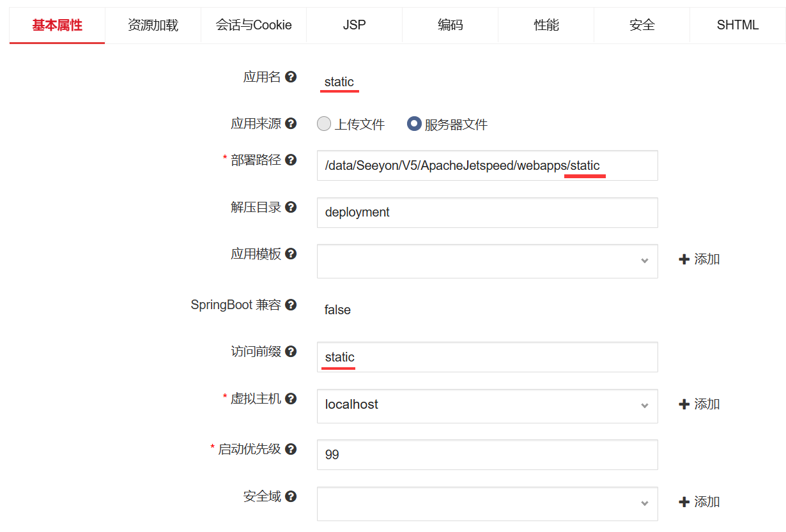The image size is (786, 532).
Task: Click 添加 next to 应用模板
Action: (x=700, y=259)
